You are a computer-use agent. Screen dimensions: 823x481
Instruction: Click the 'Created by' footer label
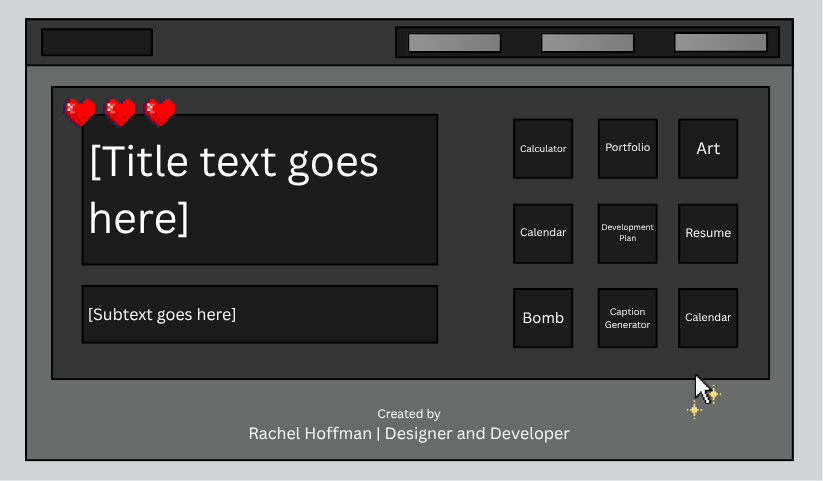[x=408, y=414]
